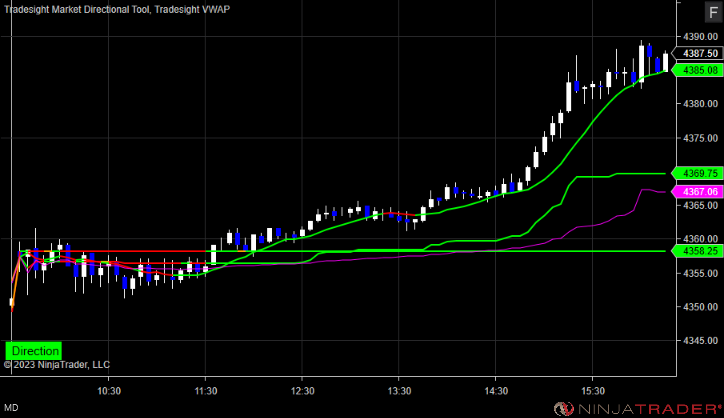Image resolution: width=724 pixels, height=418 pixels.
Task: Click the indicator title Tradesight Market Directional Tool
Action: (77, 9)
